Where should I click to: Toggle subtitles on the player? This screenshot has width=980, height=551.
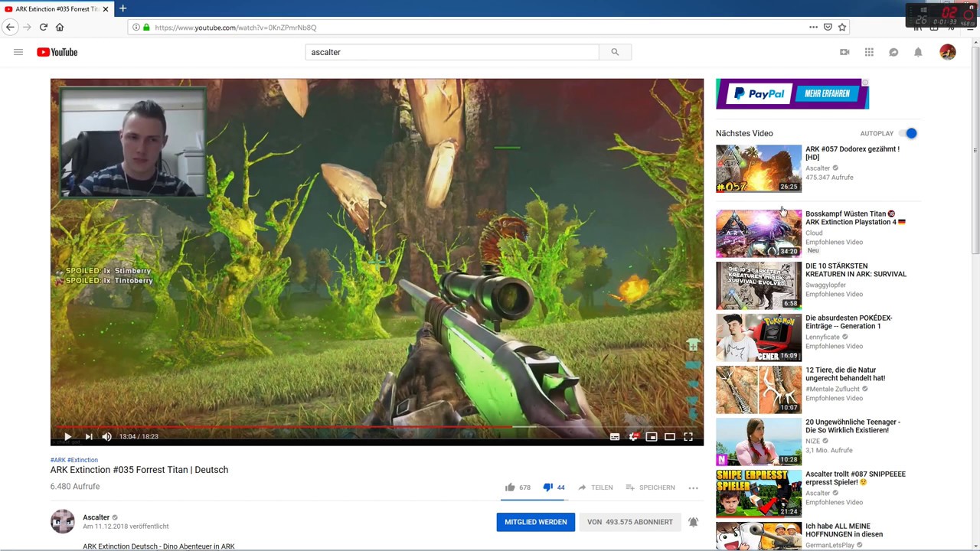[x=615, y=436]
